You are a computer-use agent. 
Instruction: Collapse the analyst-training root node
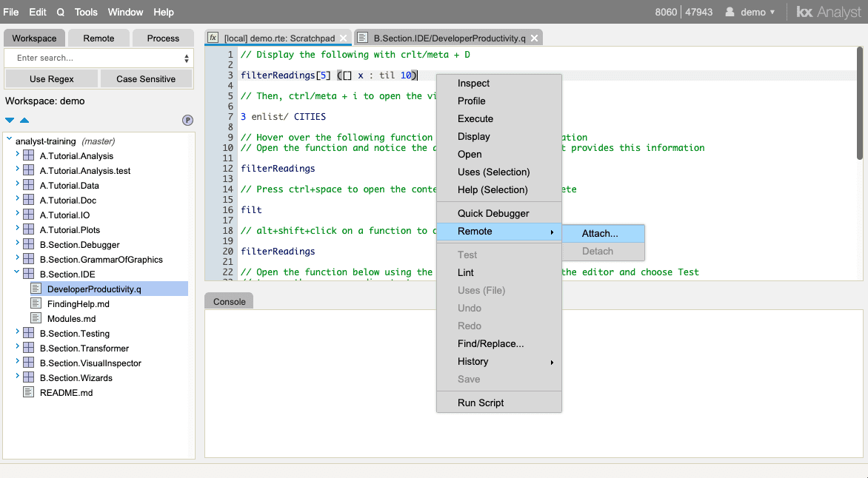10,140
